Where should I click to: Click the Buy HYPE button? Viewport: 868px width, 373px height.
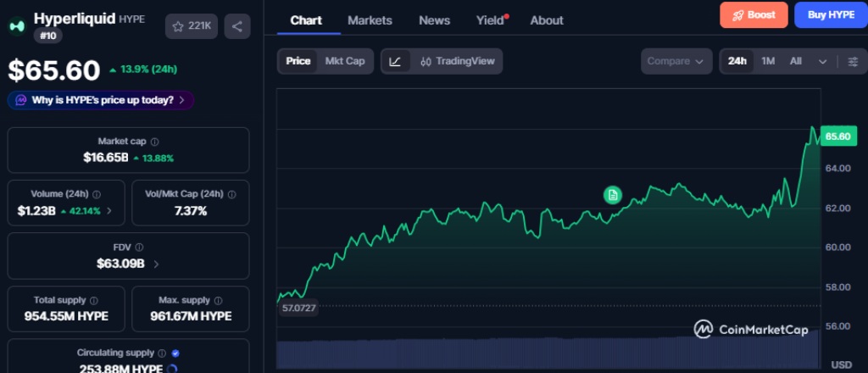831,15
